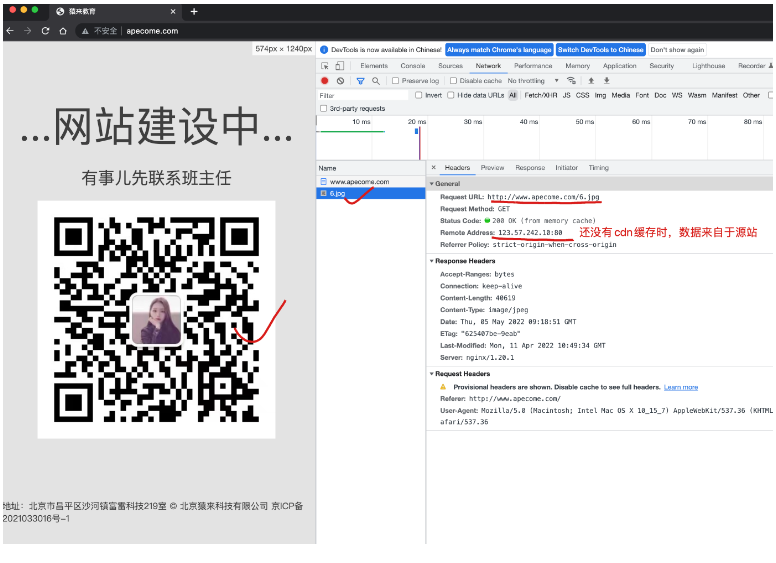Check the Disable cache checkbox

pyautogui.click(x=455, y=81)
